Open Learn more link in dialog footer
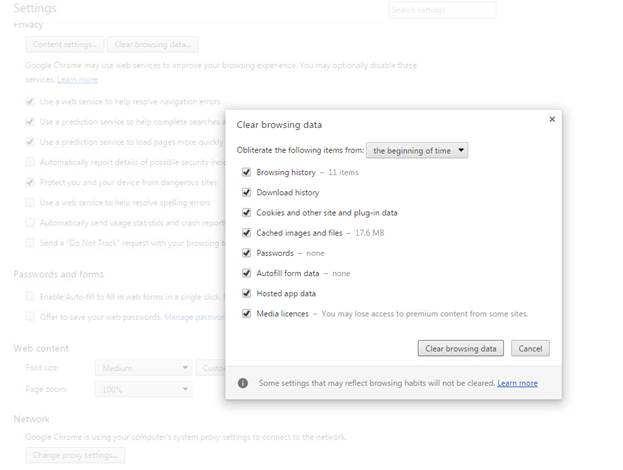 pyautogui.click(x=517, y=383)
